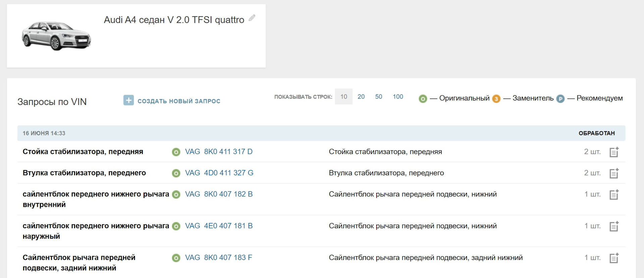Click the plus icon for new VIN request
644x278 pixels.
click(128, 100)
